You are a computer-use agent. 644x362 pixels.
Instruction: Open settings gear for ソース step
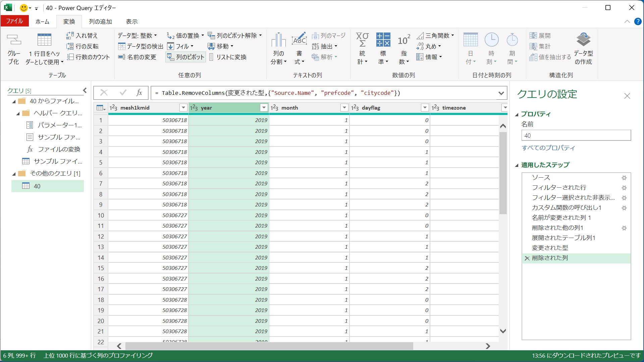pos(624,178)
